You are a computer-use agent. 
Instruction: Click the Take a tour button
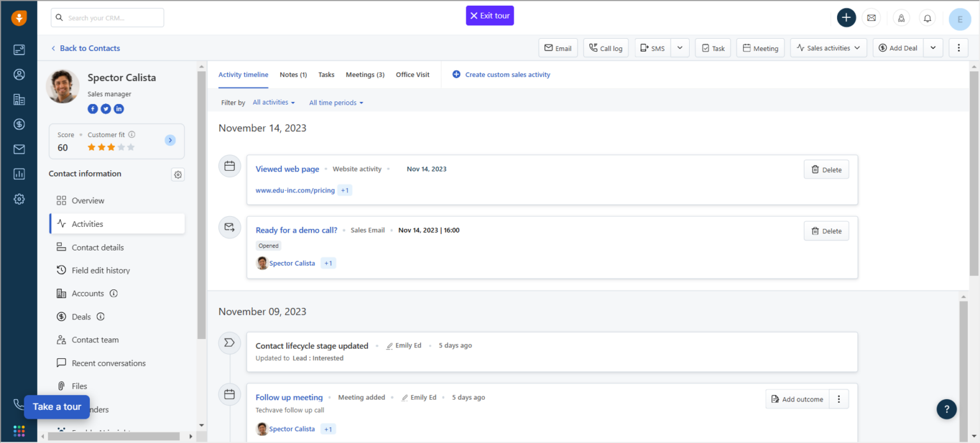[x=57, y=407]
